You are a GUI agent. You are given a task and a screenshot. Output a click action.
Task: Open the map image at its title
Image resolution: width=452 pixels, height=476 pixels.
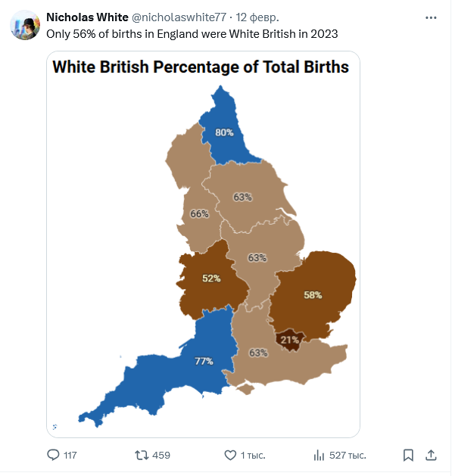201,67
